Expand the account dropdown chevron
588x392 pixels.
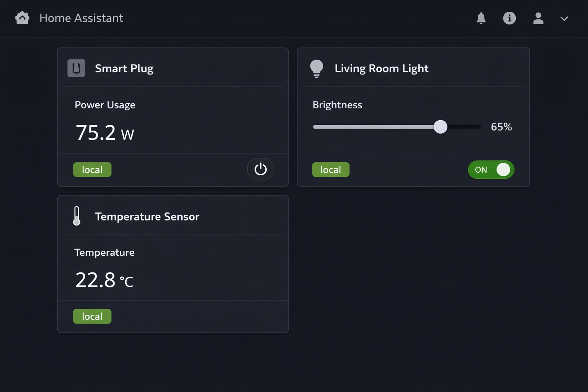[564, 18]
